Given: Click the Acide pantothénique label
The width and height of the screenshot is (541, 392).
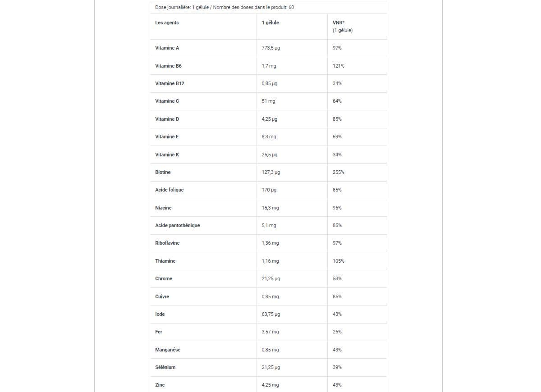Looking at the screenshot, I should point(177,225).
